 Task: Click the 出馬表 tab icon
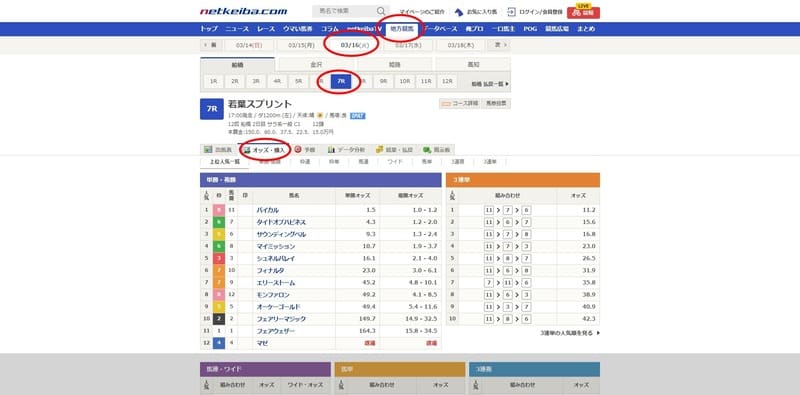click(208, 150)
